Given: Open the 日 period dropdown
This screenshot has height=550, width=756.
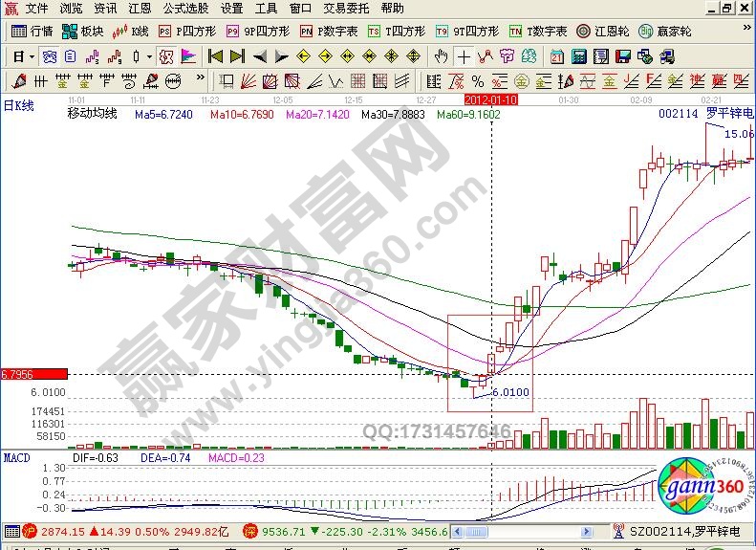Looking at the screenshot, I should tap(22, 55).
